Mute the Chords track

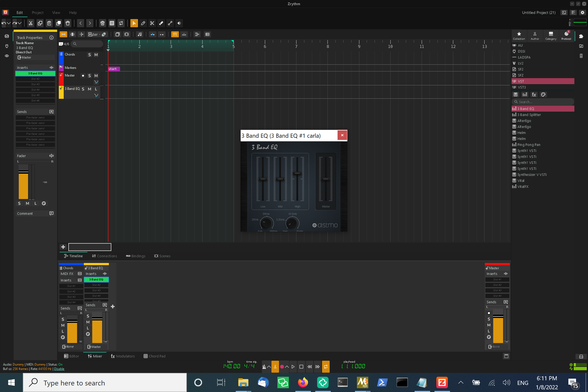pos(96,55)
